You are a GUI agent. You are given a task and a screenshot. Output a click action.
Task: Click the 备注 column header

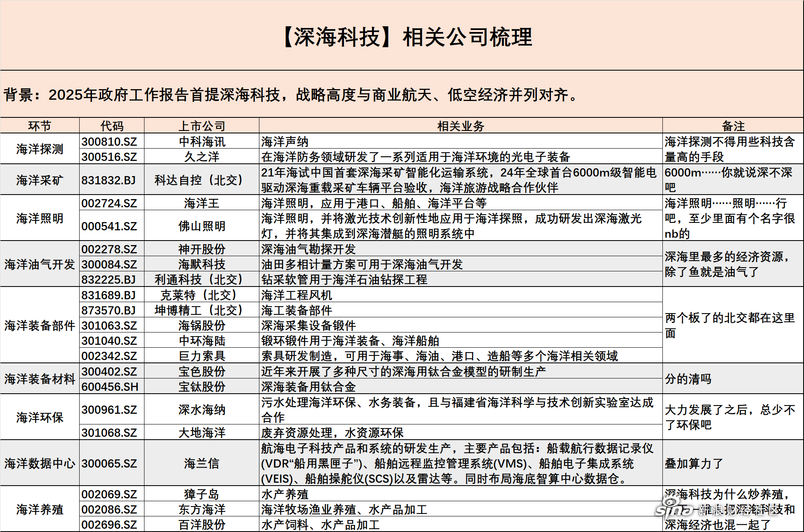click(x=733, y=126)
